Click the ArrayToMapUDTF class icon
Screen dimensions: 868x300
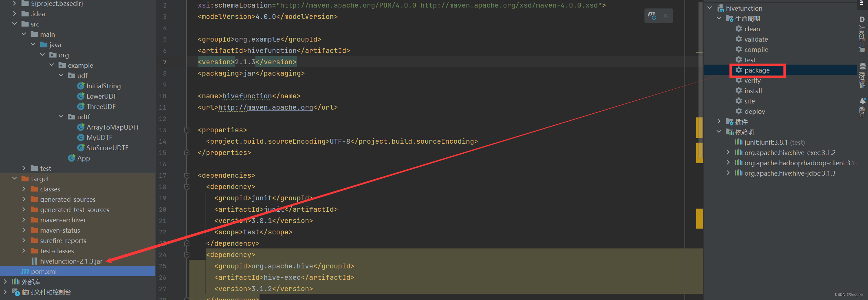tap(81, 127)
